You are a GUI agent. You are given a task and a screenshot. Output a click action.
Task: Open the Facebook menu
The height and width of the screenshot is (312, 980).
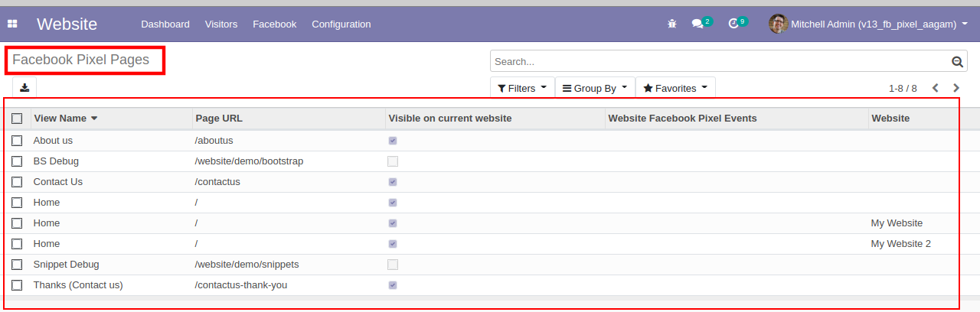[x=274, y=24]
